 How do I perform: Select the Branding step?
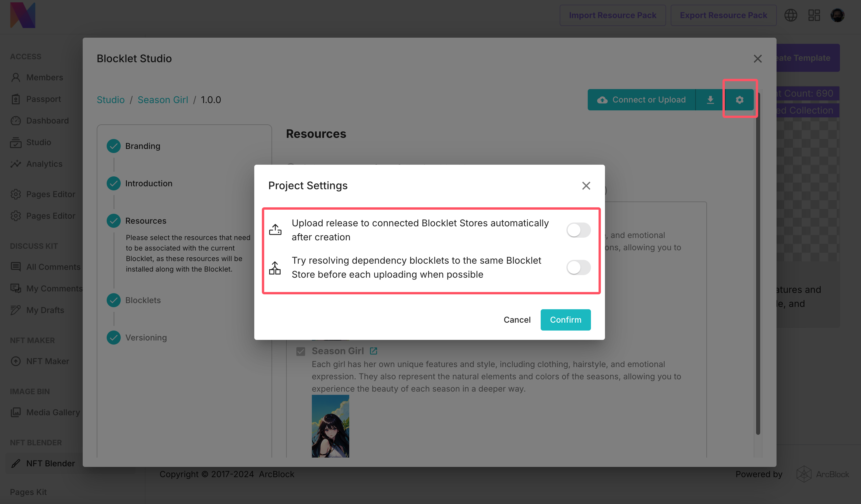pyautogui.click(x=142, y=146)
